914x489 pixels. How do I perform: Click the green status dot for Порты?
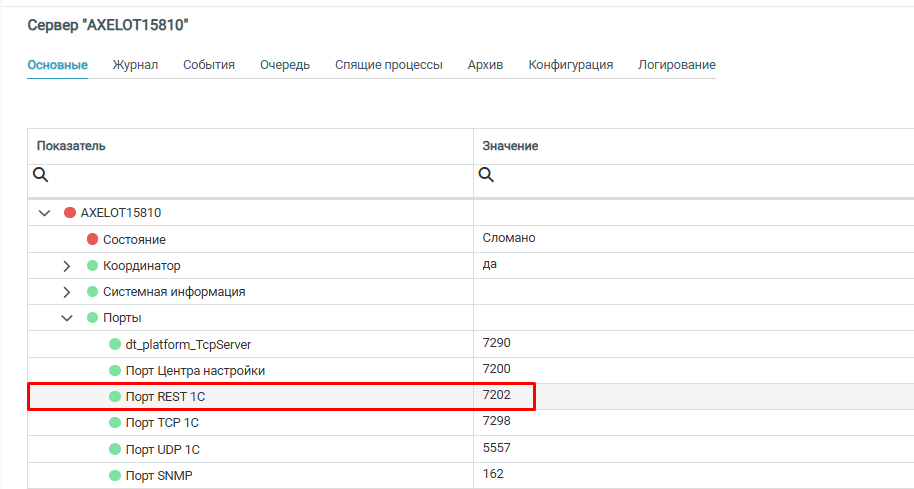92,318
